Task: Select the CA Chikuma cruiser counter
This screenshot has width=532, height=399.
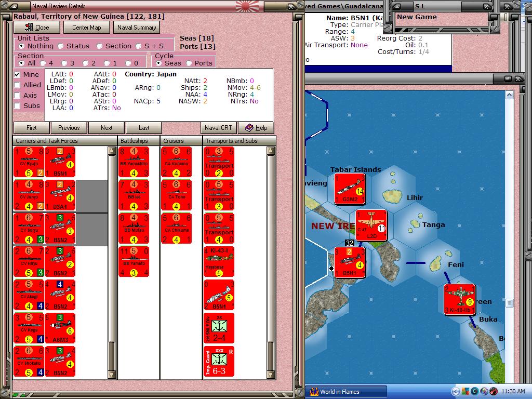Action: pos(177,229)
